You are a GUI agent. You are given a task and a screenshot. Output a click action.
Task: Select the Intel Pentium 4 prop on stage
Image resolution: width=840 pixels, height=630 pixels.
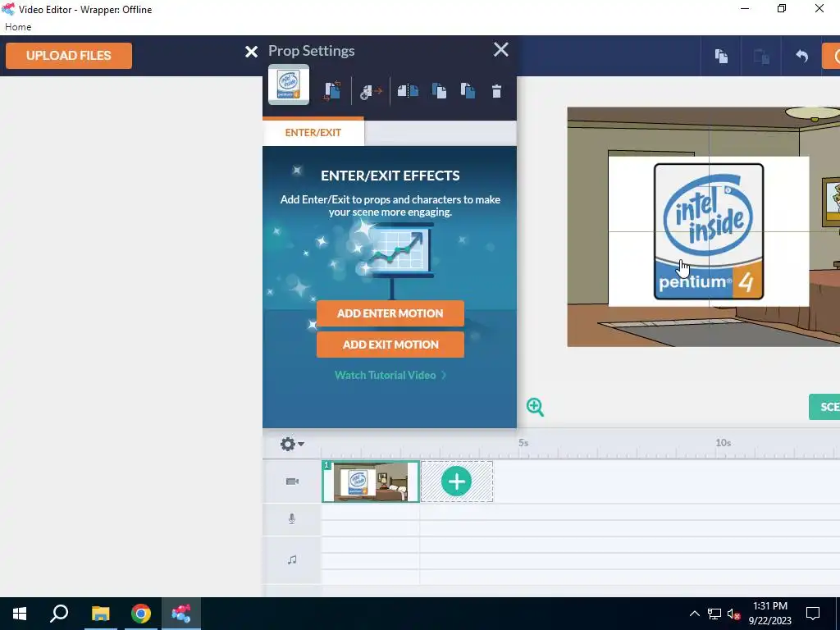click(708, 231)
